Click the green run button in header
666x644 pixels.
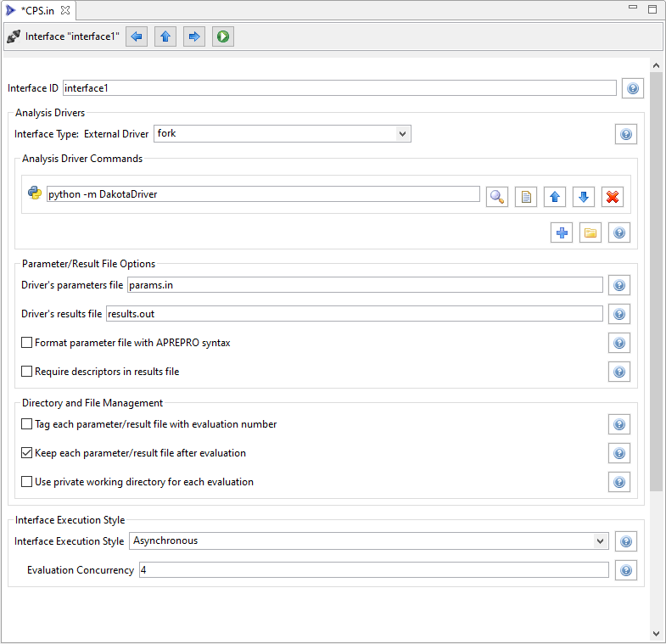[223, 36]
